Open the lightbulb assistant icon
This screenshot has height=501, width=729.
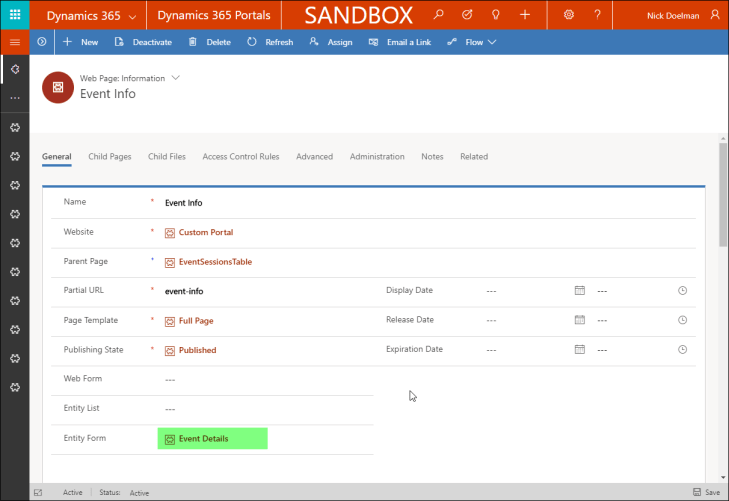496,15
